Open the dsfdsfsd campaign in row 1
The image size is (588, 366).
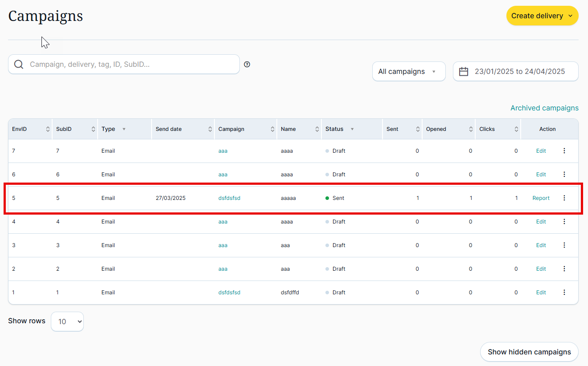[229, 293]
